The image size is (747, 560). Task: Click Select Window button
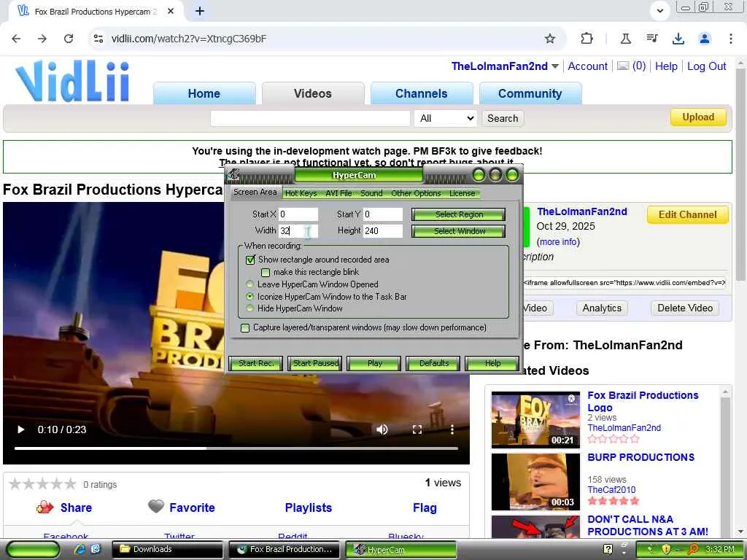[459, 231]
